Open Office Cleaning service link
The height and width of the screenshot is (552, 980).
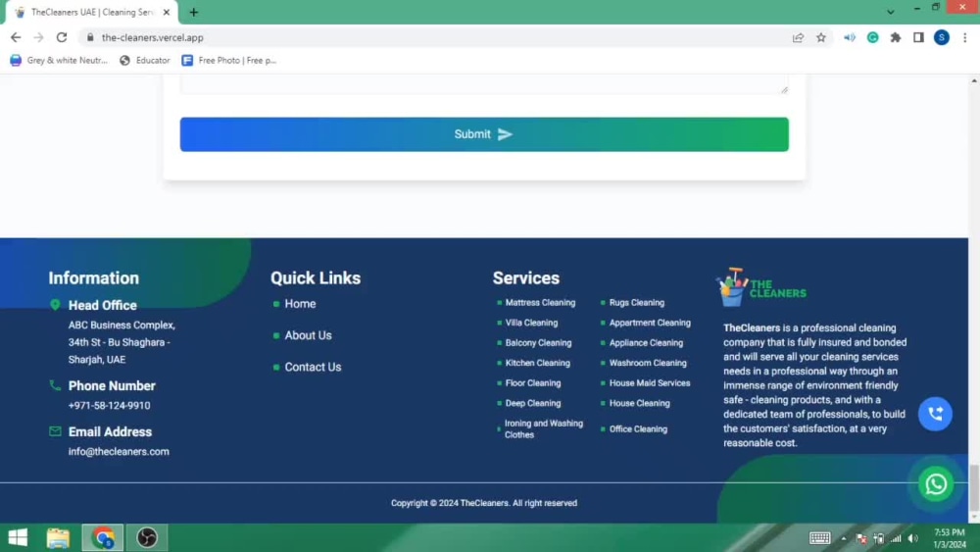point(638,428)
